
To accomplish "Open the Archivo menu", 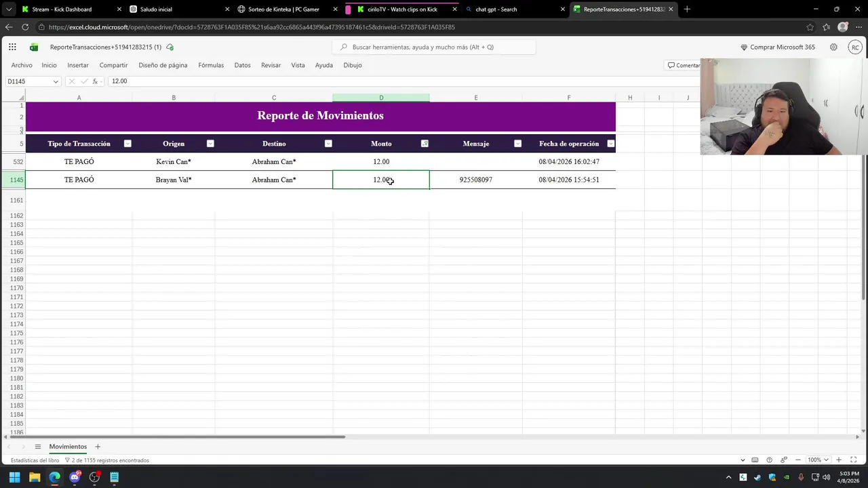I will coord(22,65).
